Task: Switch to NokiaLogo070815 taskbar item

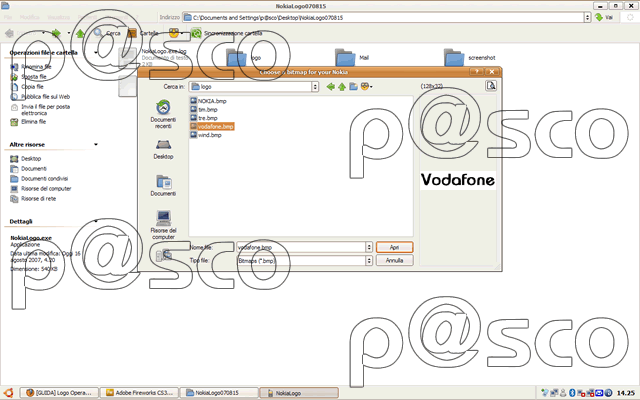Action: click(x=219, y=393)
